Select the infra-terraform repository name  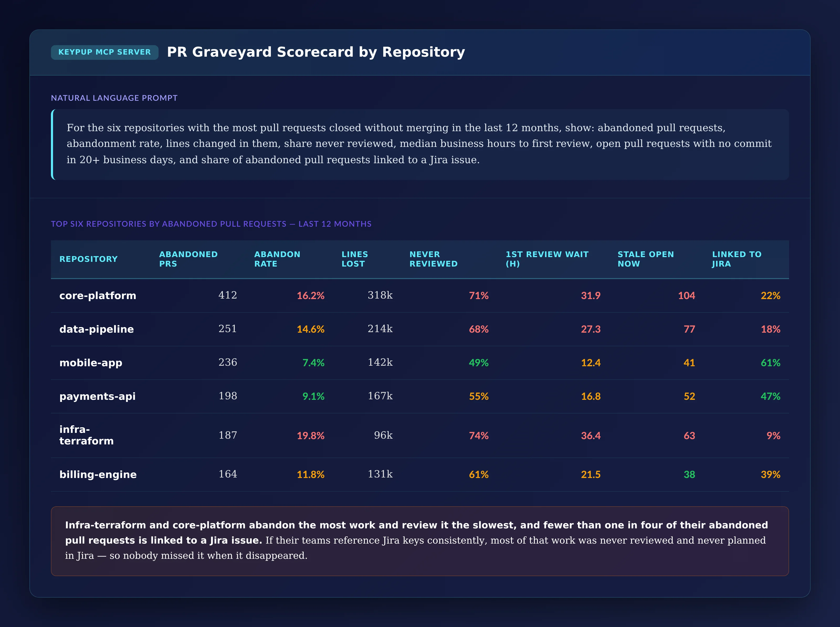click(x=87, y=435)
